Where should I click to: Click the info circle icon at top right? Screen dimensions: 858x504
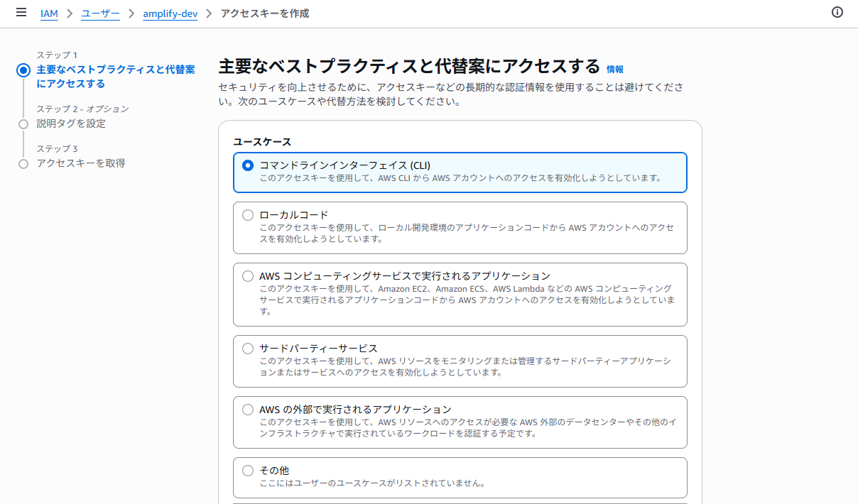coord(837,12)
